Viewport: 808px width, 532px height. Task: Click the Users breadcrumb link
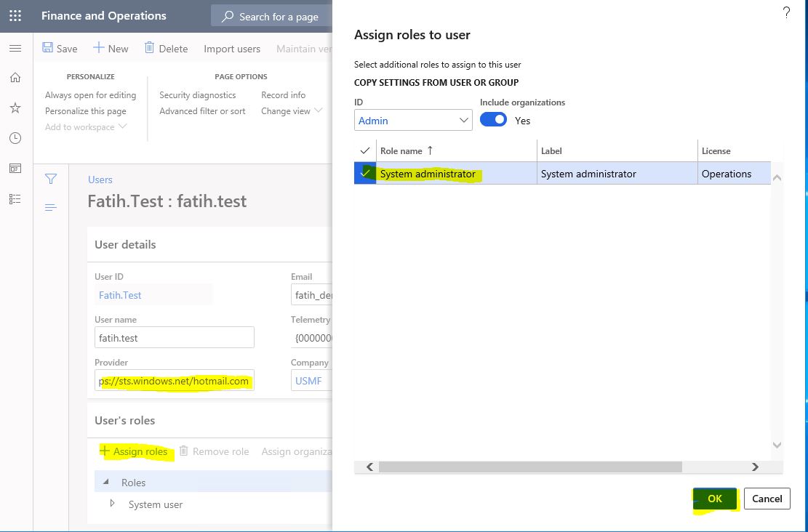tap(100, 180)
